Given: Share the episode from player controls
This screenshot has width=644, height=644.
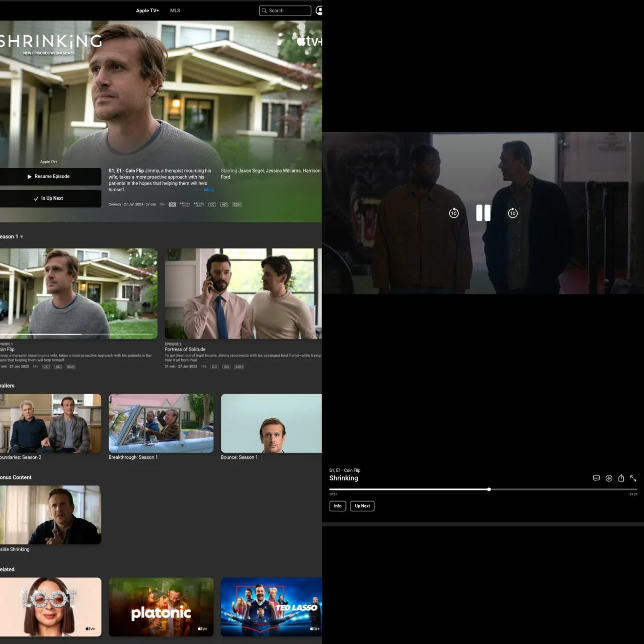Looking at the screenshot, I should coord(621,478).
